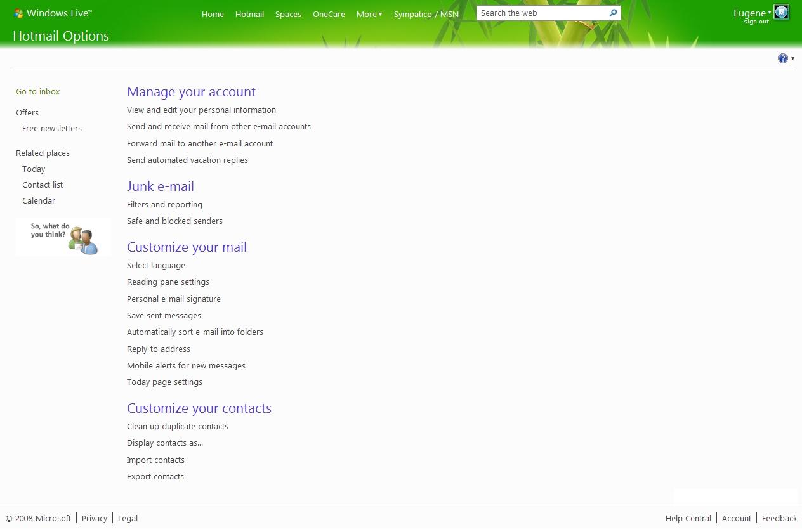Viewport: 802px width, 532px height.
Task: Open Display contacts as... option
Action: click(165, 443)
